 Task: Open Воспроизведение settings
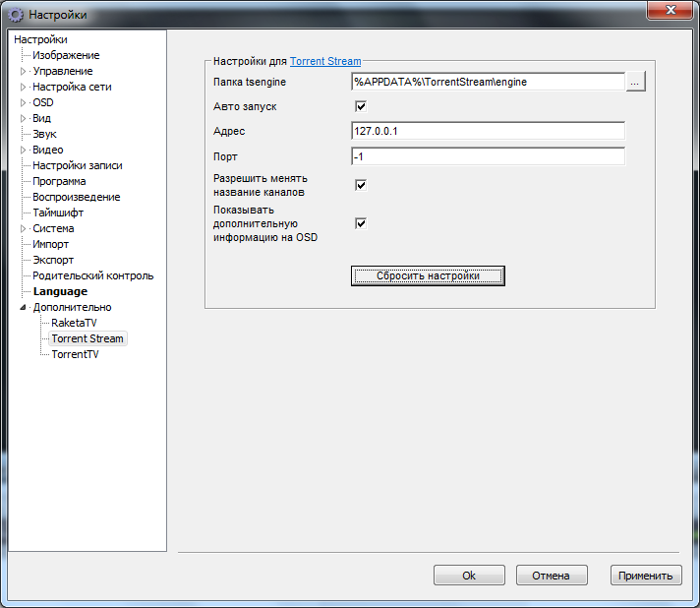pos(77,197)
